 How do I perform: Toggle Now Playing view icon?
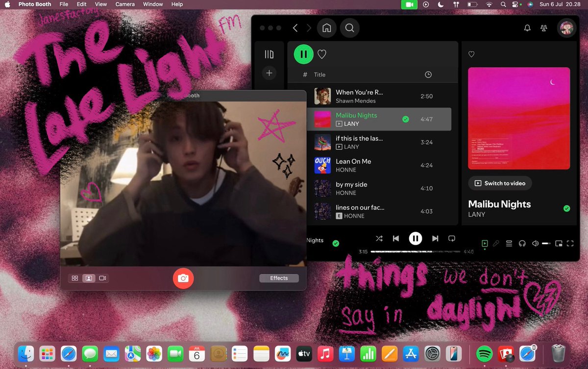click(x=484, y=243)
